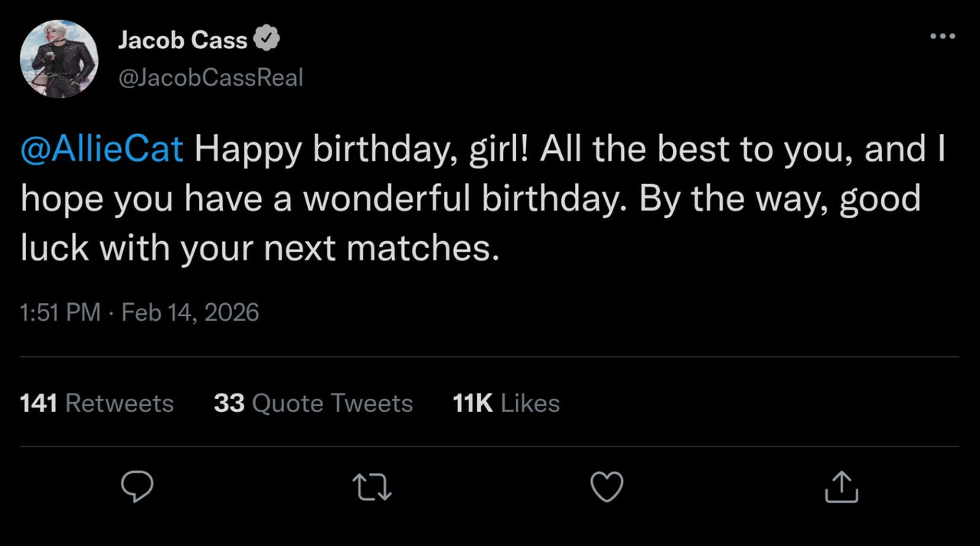Like the tweet with the heart icon

pyautogui.click(x=607, y=487)
